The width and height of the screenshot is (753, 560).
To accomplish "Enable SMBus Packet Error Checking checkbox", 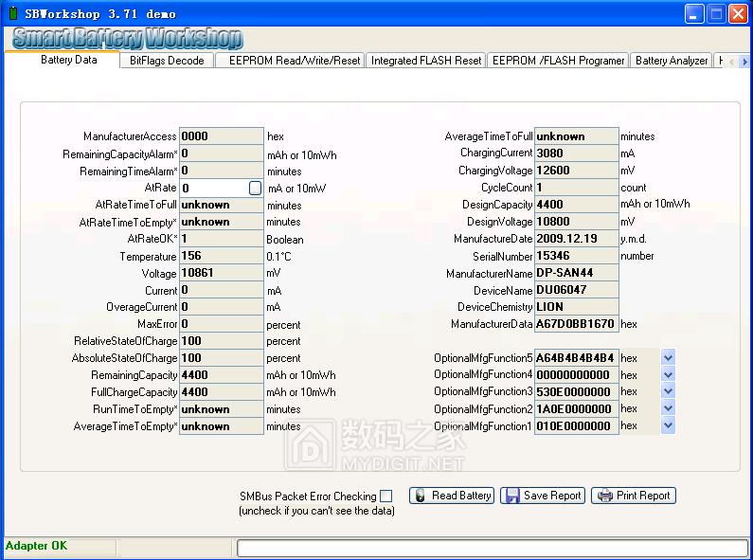I will (x=386, y=497).
